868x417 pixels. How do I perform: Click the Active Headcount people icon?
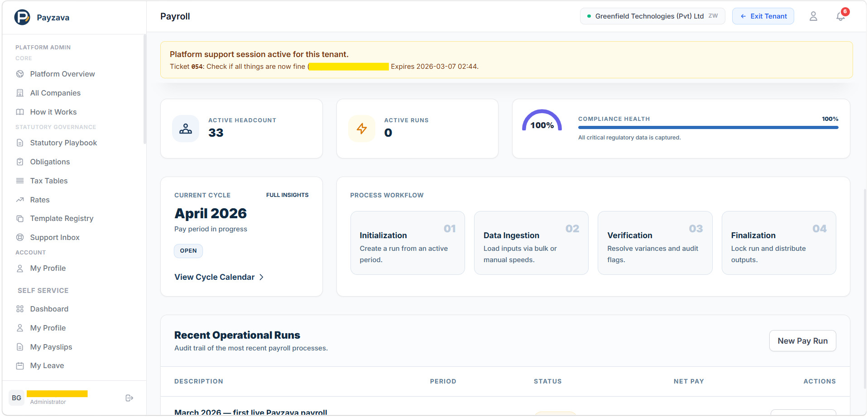click(x=186, y=129)
